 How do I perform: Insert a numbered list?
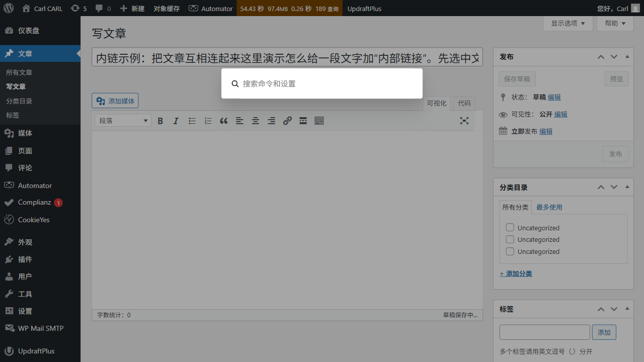pos(208,121)
